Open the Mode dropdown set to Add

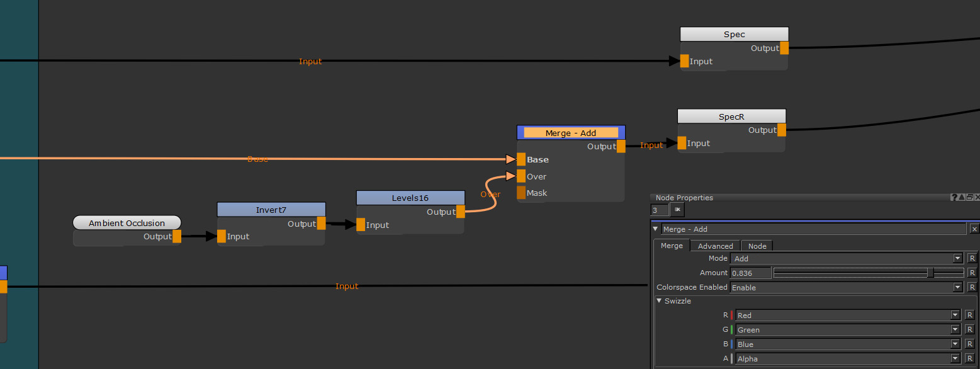click(x=846, y=258)
